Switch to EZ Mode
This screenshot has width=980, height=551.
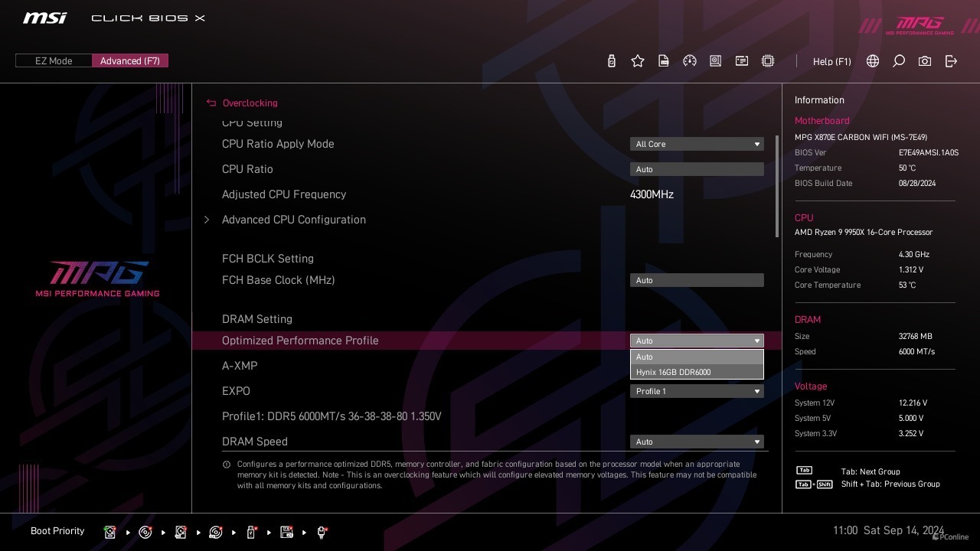click(54, 60)
